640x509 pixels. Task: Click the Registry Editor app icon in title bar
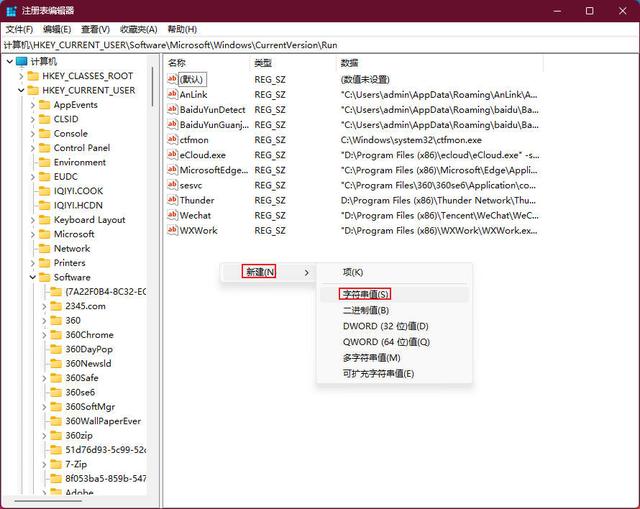[x=12, y=11]
